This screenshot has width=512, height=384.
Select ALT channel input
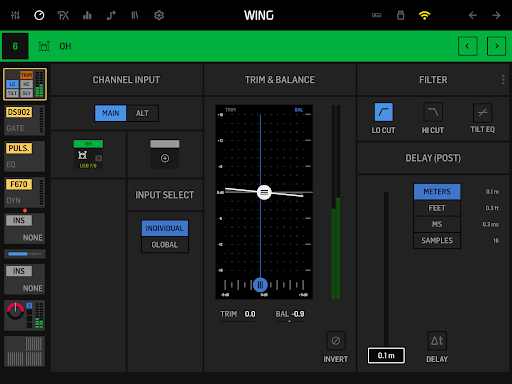pyautogui.click(x=142, y=113)
